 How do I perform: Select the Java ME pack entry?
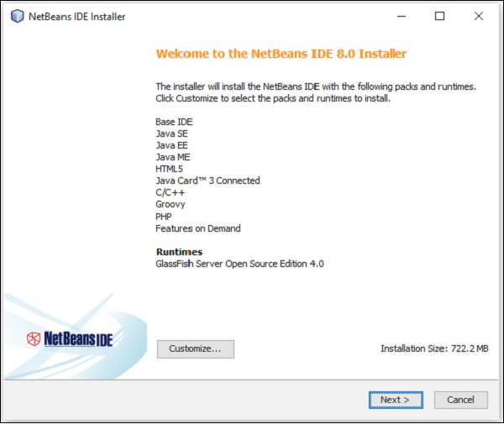coord(171,157)
